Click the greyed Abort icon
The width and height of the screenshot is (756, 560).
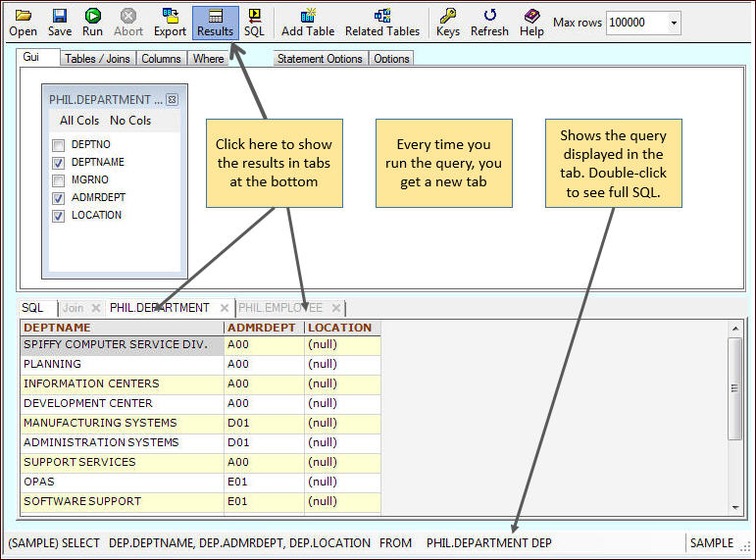[x=128, y=24]
